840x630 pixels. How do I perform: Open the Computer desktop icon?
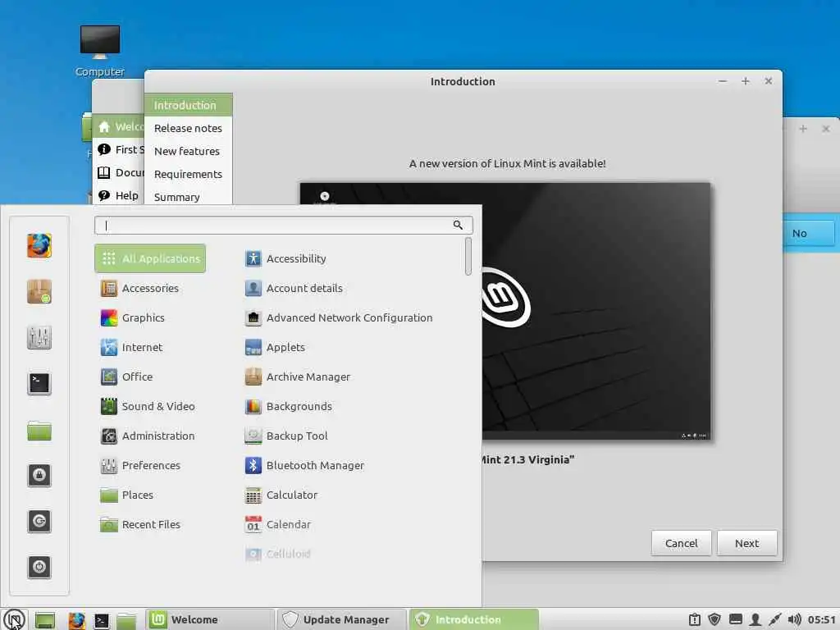click(x=100, y=52)
